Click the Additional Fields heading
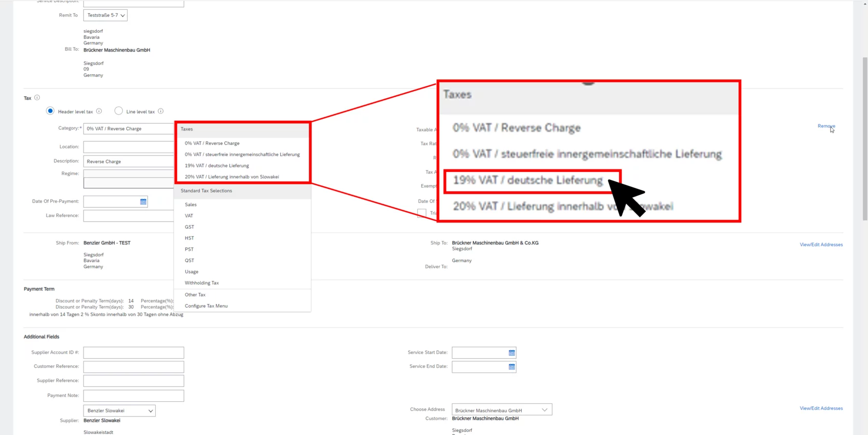Screen dimensions: 868x435 [41, 337]
